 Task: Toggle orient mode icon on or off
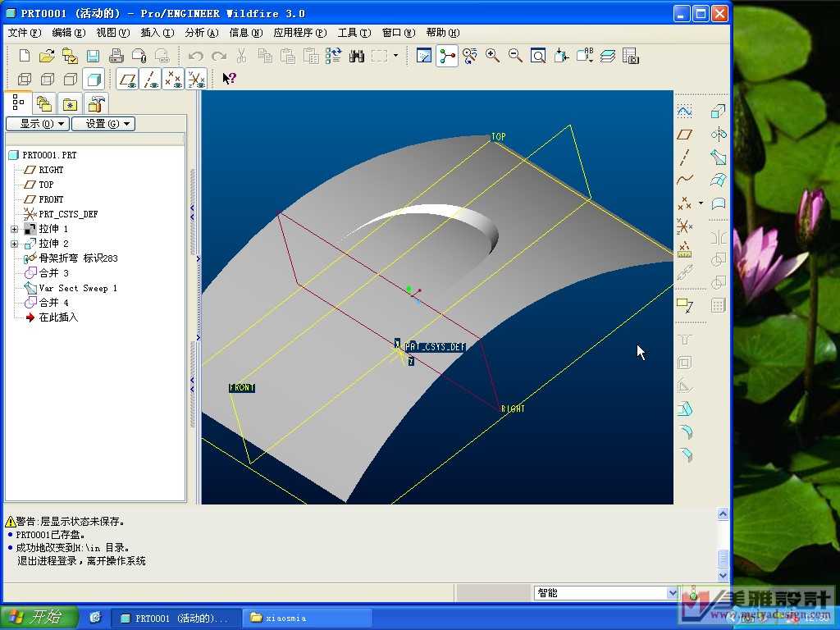[x=470, y=56]
